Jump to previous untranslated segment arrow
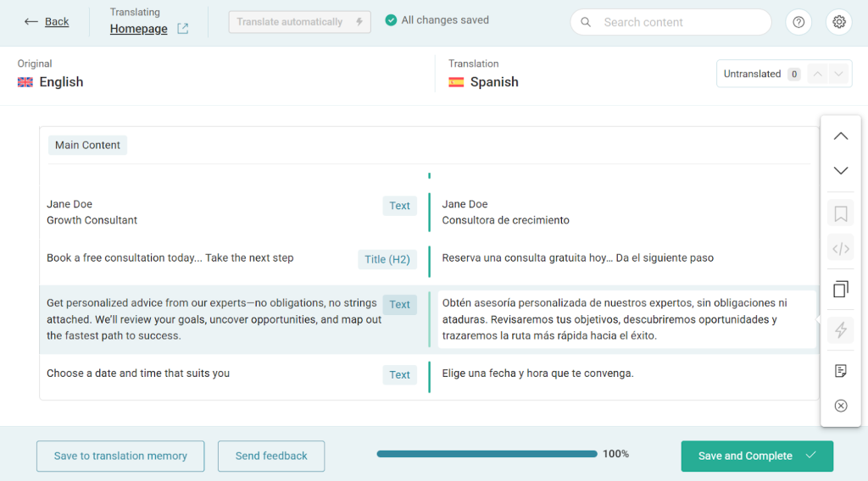The height and width of the screenshot is (481, 868). [x=818, y=74]
